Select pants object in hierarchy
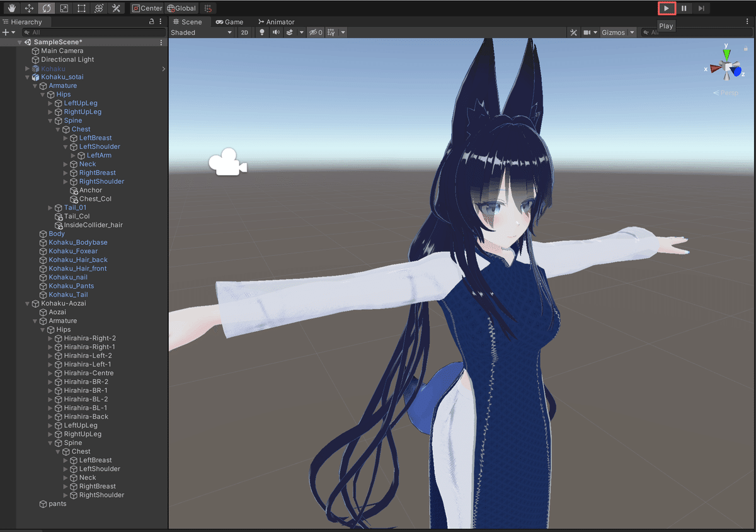The width and height of the screenshot is (756, 532). tap(57, 504)
